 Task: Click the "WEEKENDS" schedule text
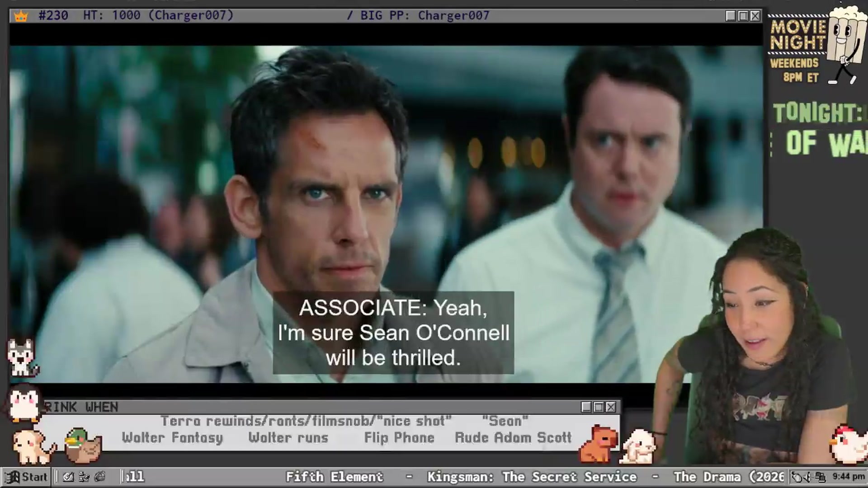click(x=794, y=63)
